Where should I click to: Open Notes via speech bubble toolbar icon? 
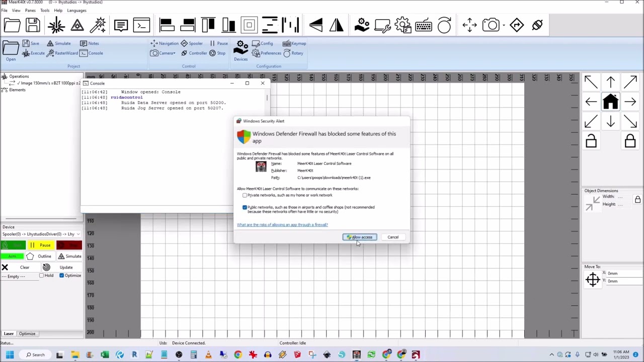(121, 25)
